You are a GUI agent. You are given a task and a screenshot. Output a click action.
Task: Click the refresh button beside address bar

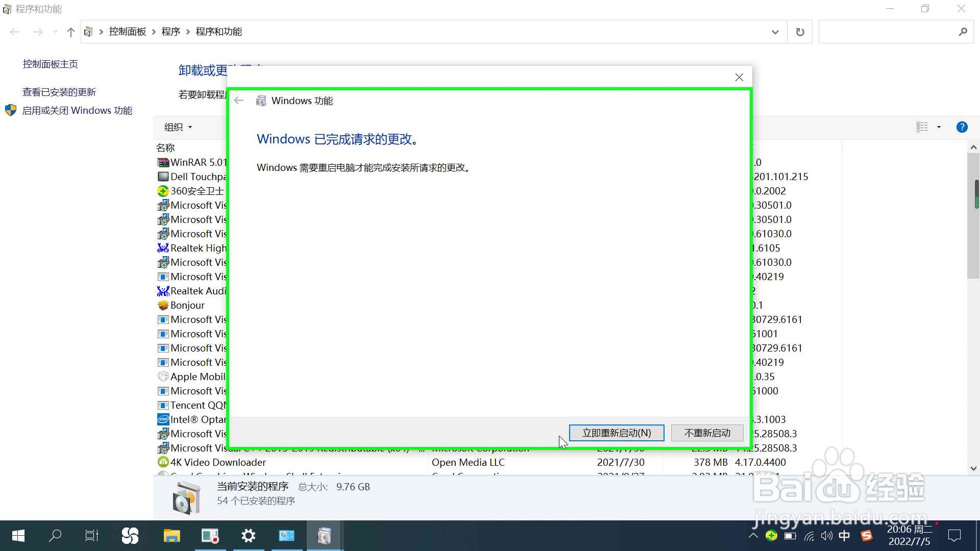point(800,32)
